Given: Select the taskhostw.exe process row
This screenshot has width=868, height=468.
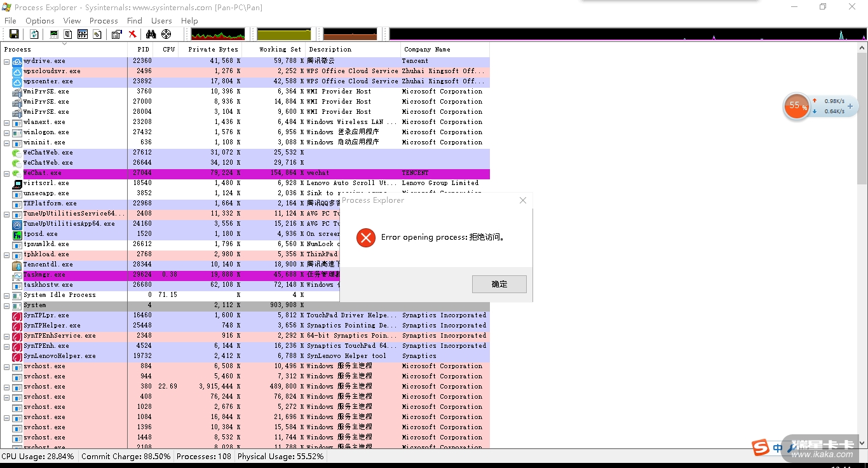Looking at the screenshot, I should pyautogui.click(x=245, y=285).
